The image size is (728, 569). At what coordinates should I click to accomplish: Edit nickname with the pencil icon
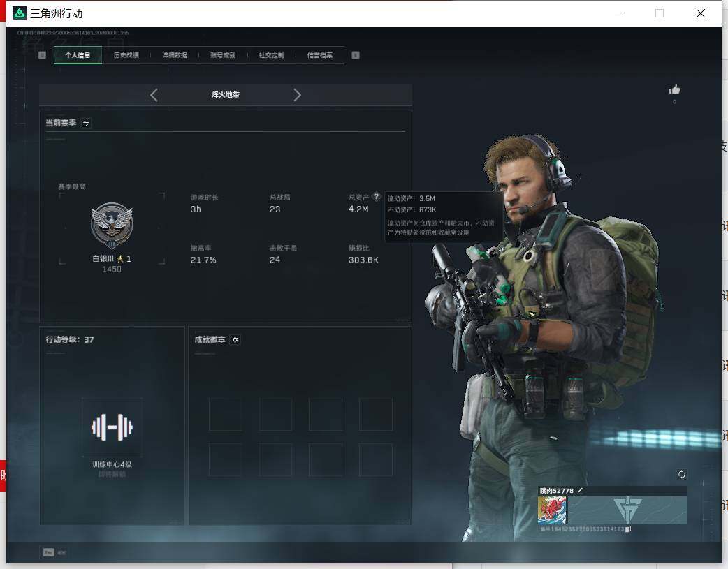coord(581,491)
